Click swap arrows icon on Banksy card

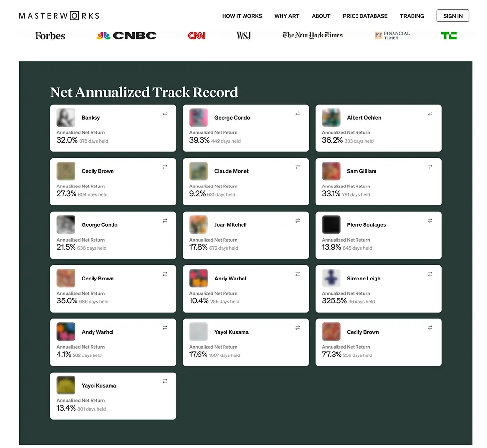(x=165, y=113)
